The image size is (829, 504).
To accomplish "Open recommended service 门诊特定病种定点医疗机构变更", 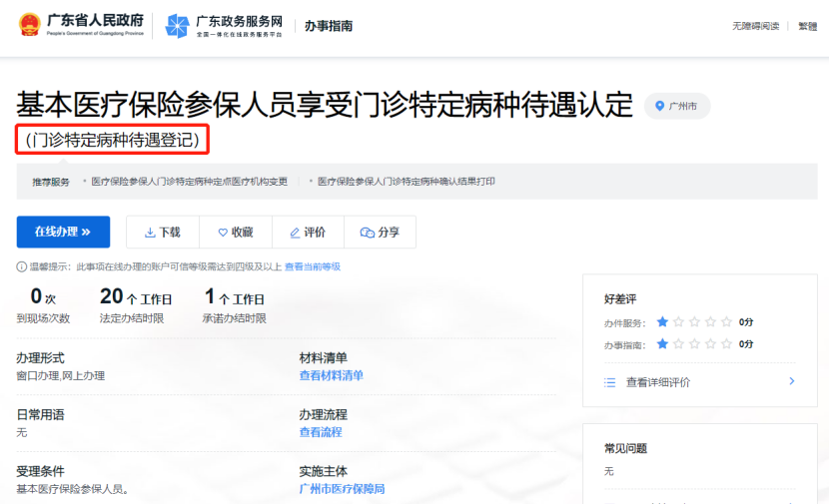I will [x=190, y=182].
